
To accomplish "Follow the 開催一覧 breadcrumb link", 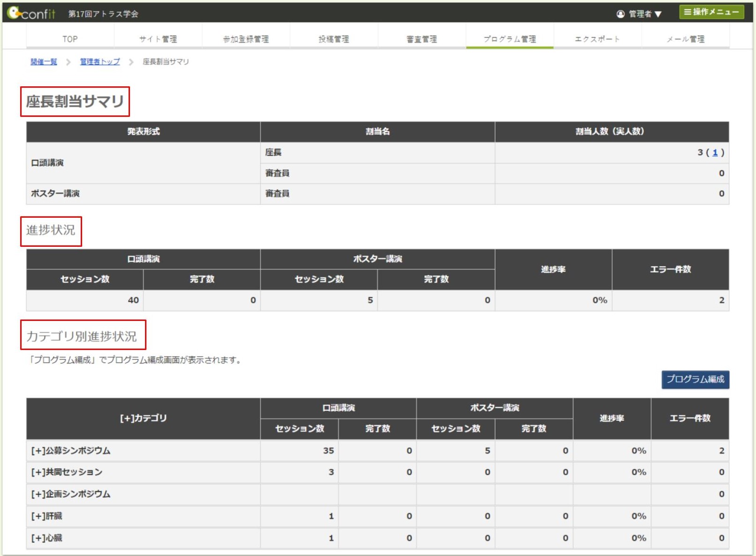I will [44, 61].
